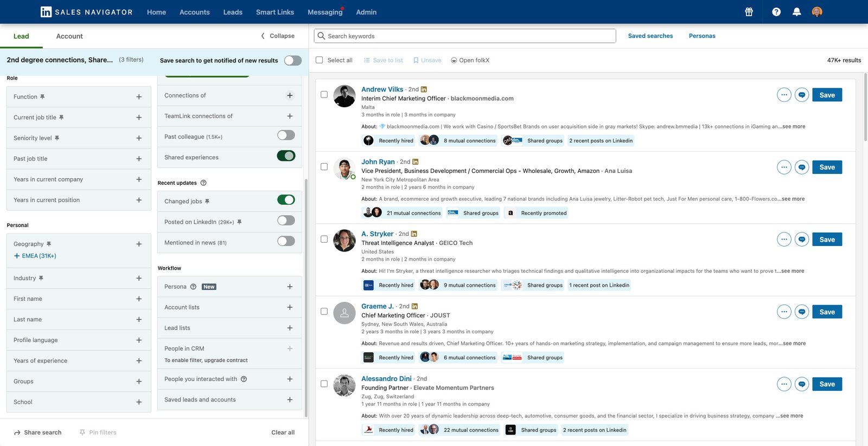The height and width of the screenshot is (446, 868).
Task: Message A. Stryker via chat icon
Action: (x=802, y=239)
